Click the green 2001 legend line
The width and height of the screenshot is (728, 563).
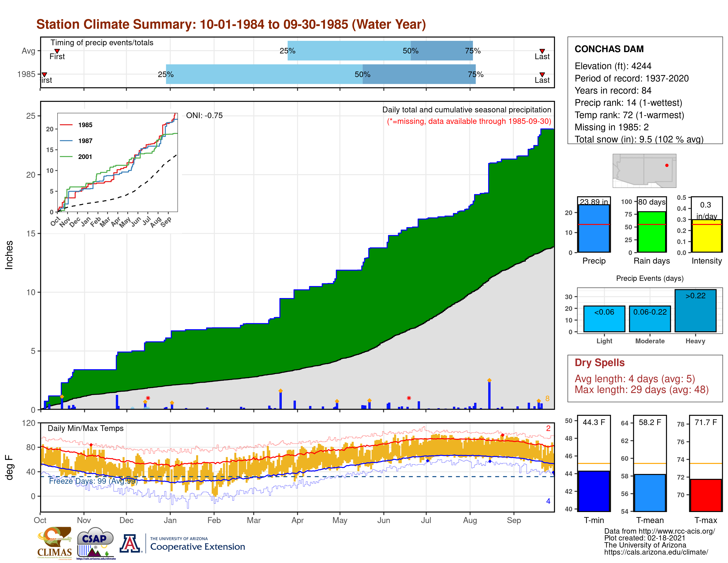coord(66,157)
